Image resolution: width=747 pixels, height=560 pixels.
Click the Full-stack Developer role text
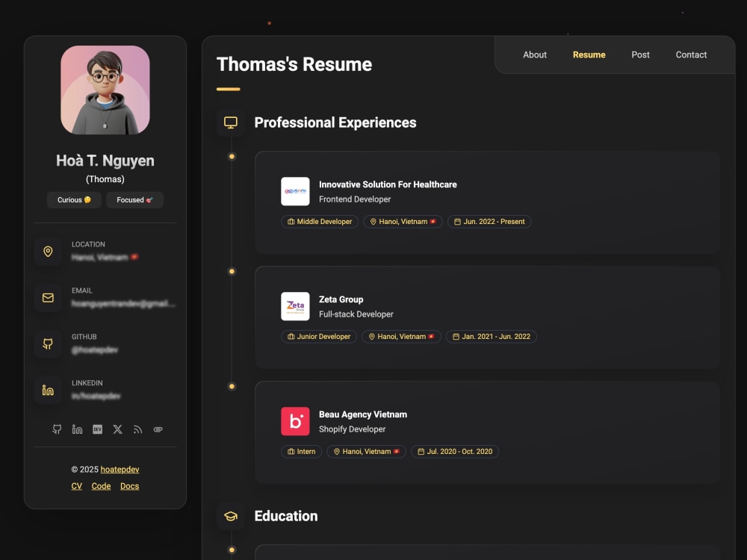click(x=356, y=314)
